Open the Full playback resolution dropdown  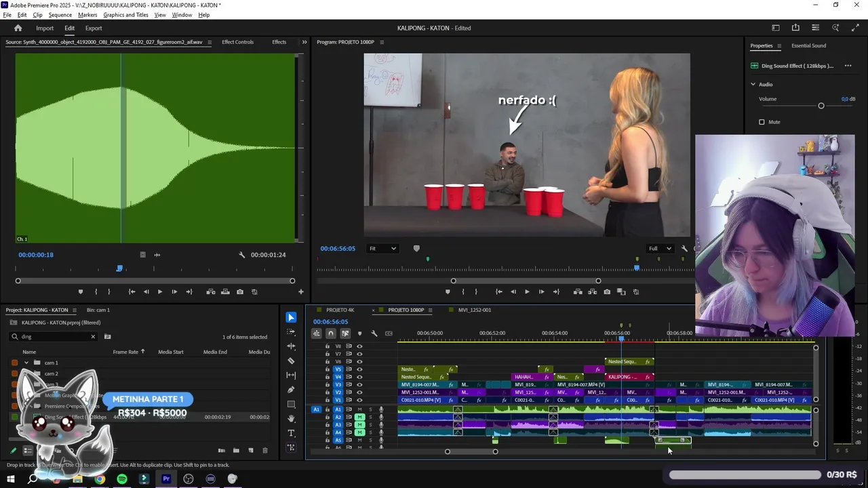(659, 249)
